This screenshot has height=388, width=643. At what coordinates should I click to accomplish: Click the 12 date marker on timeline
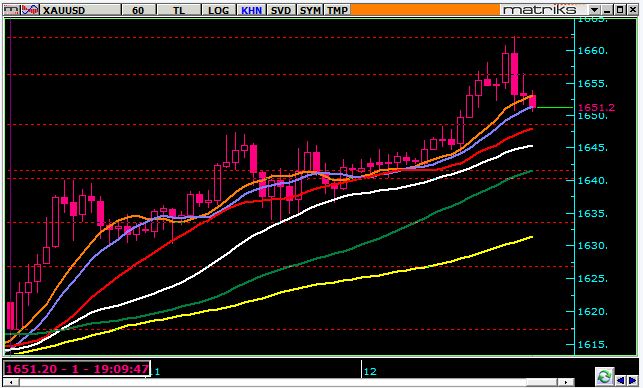click(370, 372)
